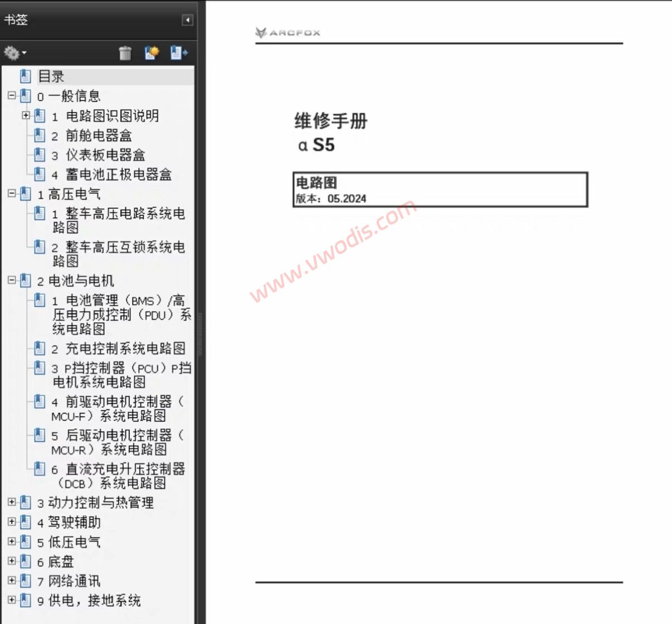The width and height of the screenshot is (672, 624).
Task: Expand the 9 供电，接地系统 section
Action: tap(12, 600)
